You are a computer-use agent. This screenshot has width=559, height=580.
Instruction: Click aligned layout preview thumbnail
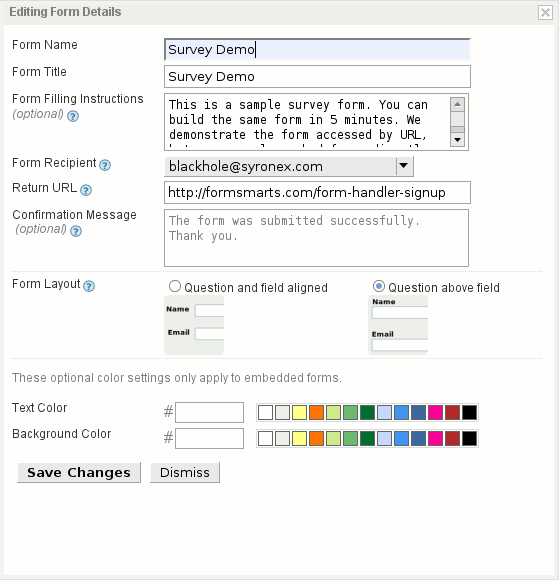coord(194,325)
